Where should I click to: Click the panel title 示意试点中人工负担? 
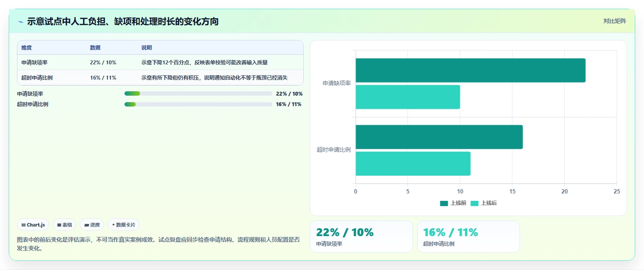pos(123,21)
